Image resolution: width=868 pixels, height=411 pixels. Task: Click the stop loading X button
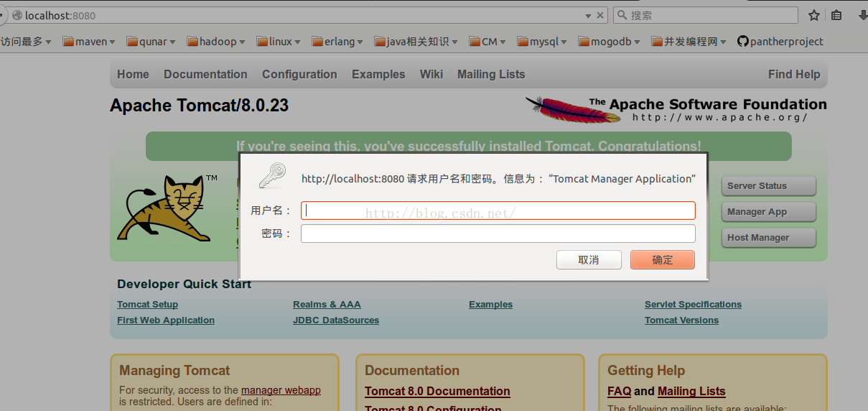point(600,15)
